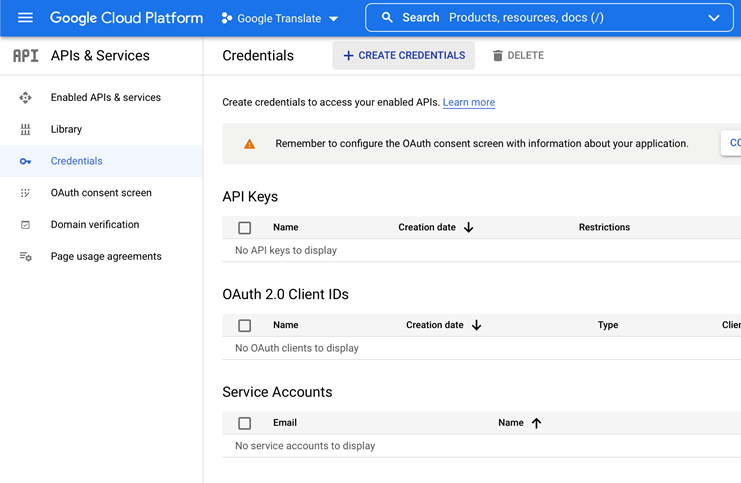Click the Page usage agreements icon
This screenshot has width=741, height=483.
pyautogui.click(x=26, y=257)
